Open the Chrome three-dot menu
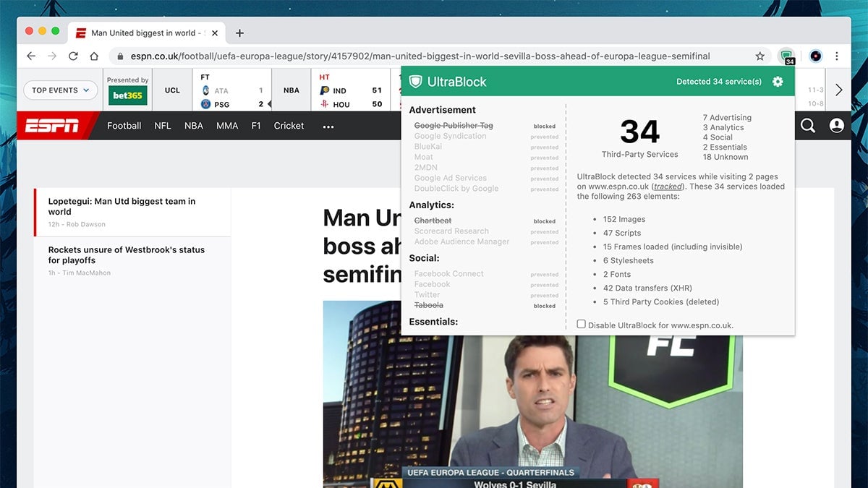This screenshot has width=868, height=488. pos(837,56)
